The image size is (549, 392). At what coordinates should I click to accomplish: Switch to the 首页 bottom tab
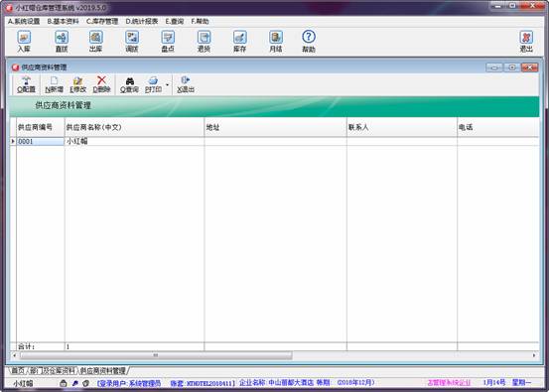pos(18,370)
